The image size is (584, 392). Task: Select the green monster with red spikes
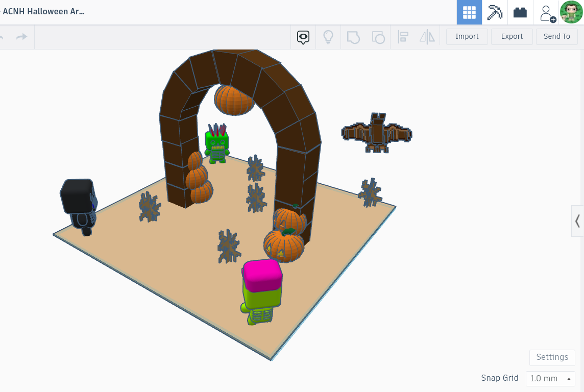(x=217, y=144)
